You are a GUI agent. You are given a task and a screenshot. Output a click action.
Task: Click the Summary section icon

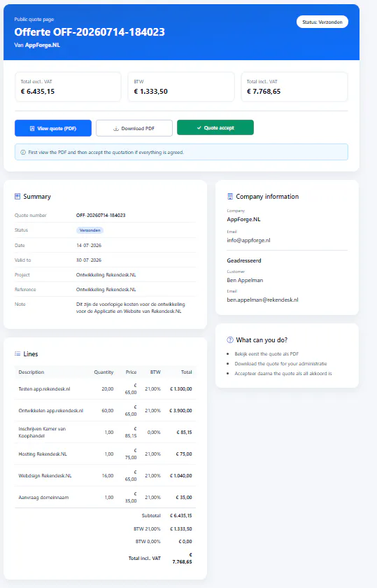point(17,197)
